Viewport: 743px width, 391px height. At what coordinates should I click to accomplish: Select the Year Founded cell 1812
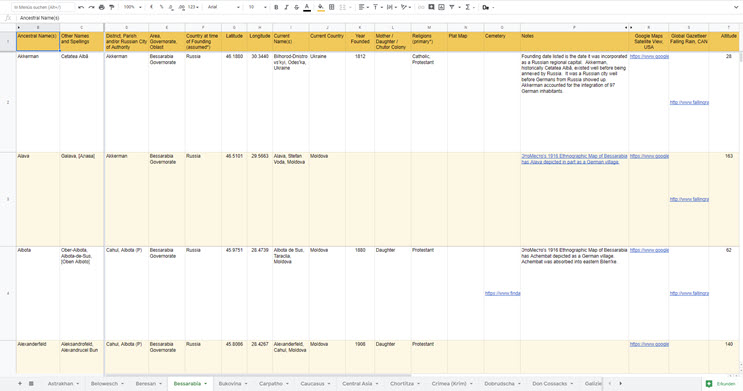[360, 102]
